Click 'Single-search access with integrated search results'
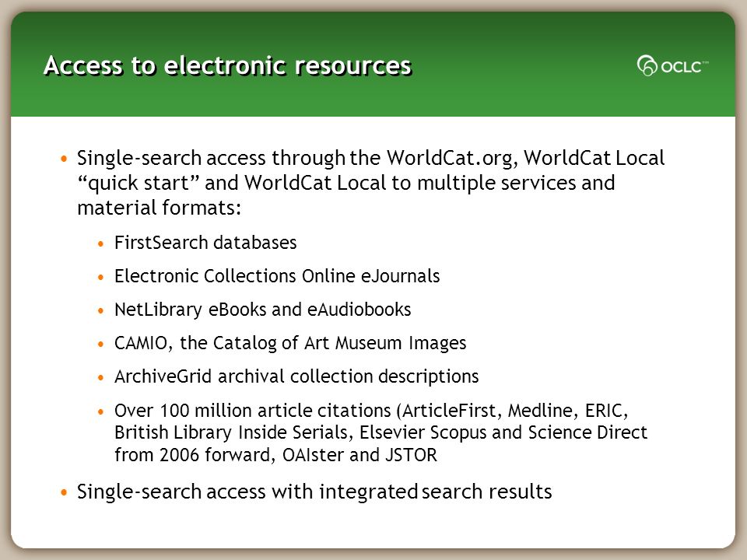 [314, 492]
